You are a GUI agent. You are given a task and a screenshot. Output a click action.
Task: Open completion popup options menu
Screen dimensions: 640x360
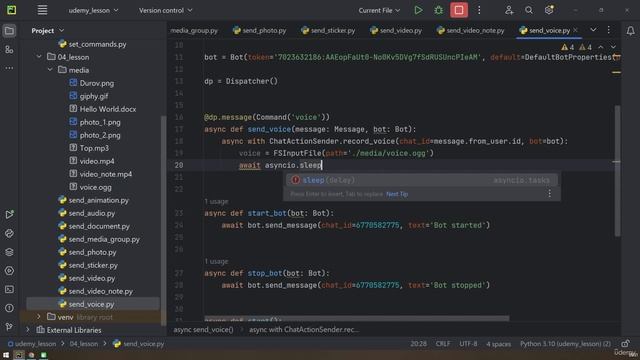pyautogui.click(x=549, y=193)
